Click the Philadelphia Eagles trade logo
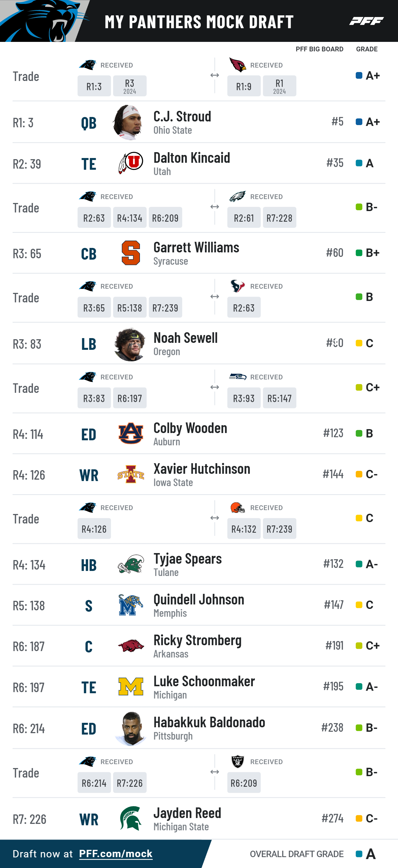This screenshot has width=398, height=868. click(x=238, y=196)
